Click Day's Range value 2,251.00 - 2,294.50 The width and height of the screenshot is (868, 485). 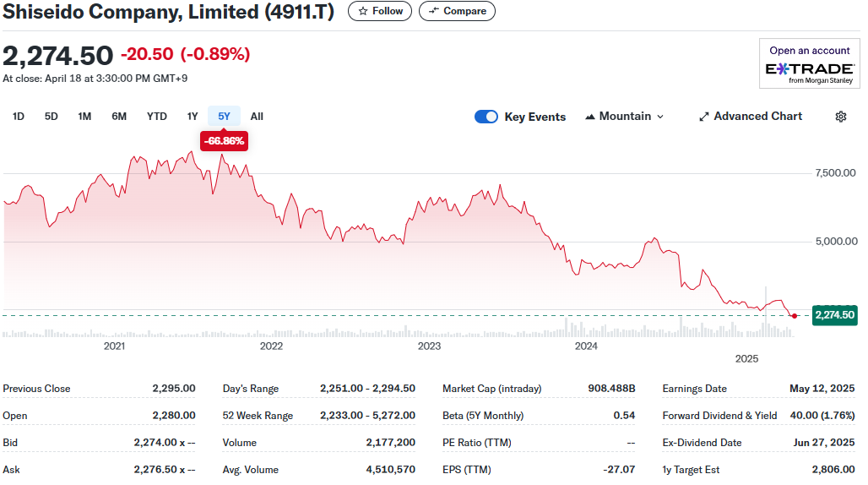[367, 389]
